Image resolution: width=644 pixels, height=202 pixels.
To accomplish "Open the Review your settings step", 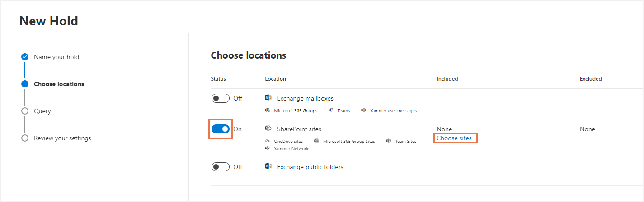I will coord(62,138).
